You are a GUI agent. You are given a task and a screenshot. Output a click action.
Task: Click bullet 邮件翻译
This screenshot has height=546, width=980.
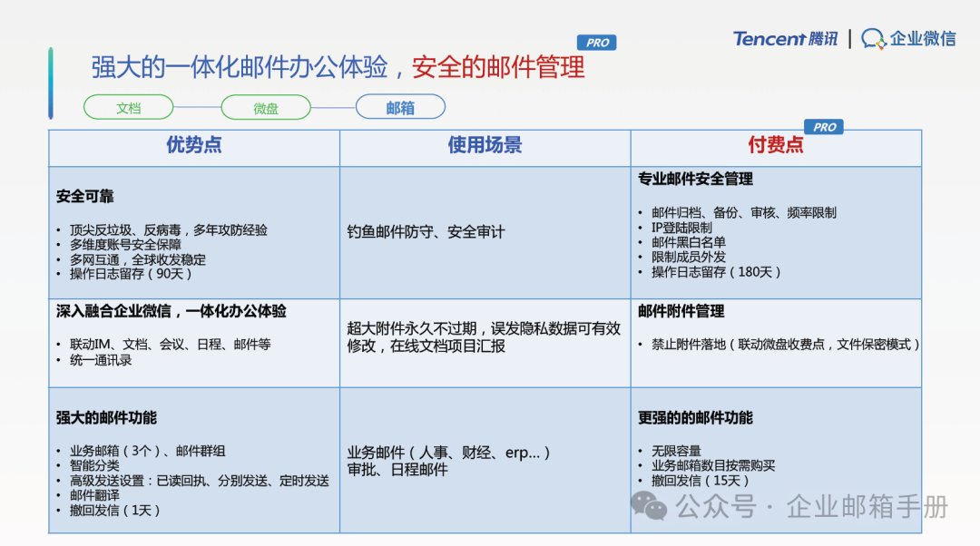coord(94,495)
